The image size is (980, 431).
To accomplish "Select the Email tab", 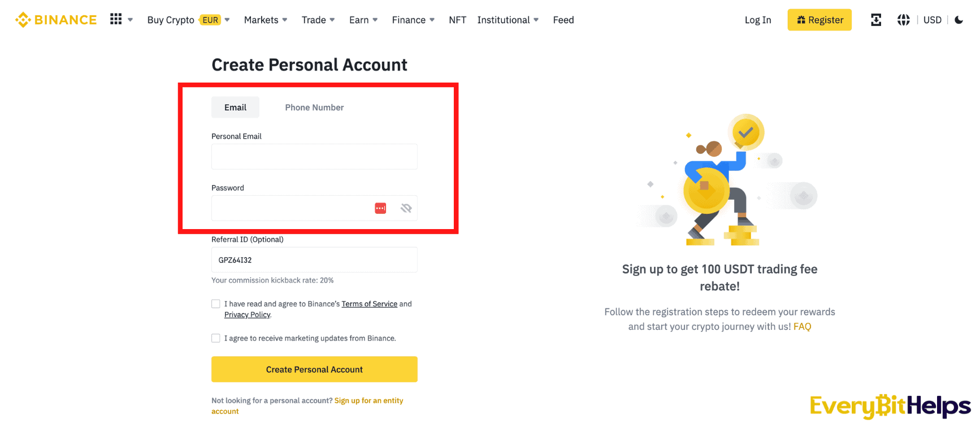I will click(x=235, y=107).
